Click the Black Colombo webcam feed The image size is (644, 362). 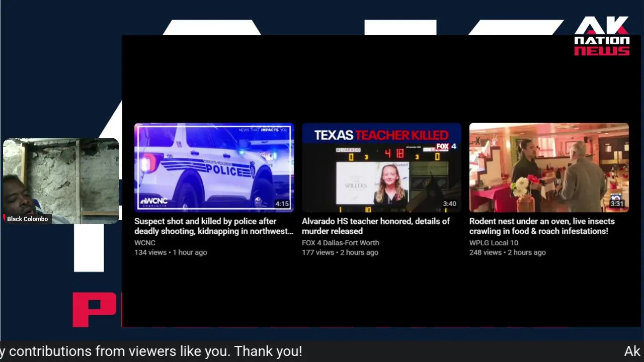61,181
